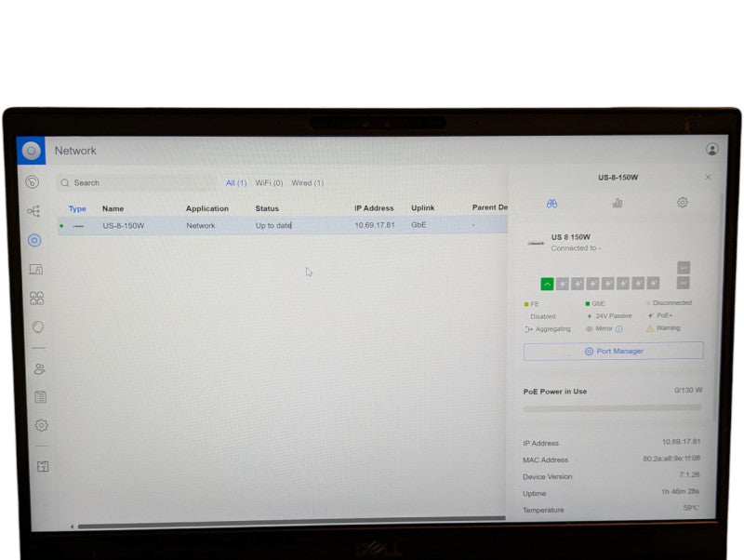Select the lower SFP port

click(684, 283)
